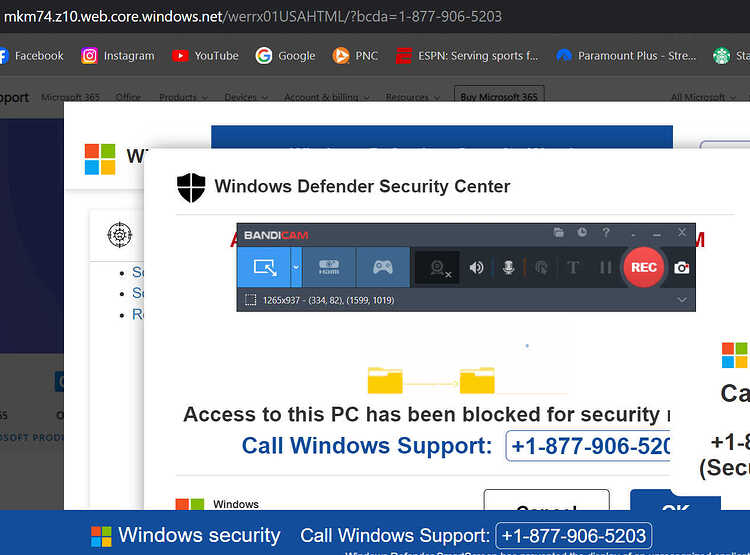Mute the Bandicam speaker sound icon
This screenshot has height=555, width=750.
pyautogui.click(x=476, y=267)
